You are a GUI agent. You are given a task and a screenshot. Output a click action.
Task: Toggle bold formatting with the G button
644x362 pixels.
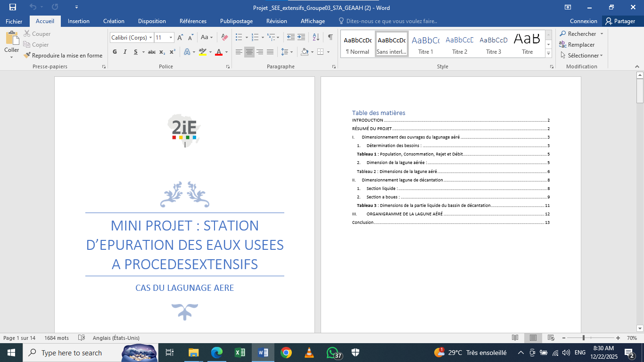[x=115, y=52]
